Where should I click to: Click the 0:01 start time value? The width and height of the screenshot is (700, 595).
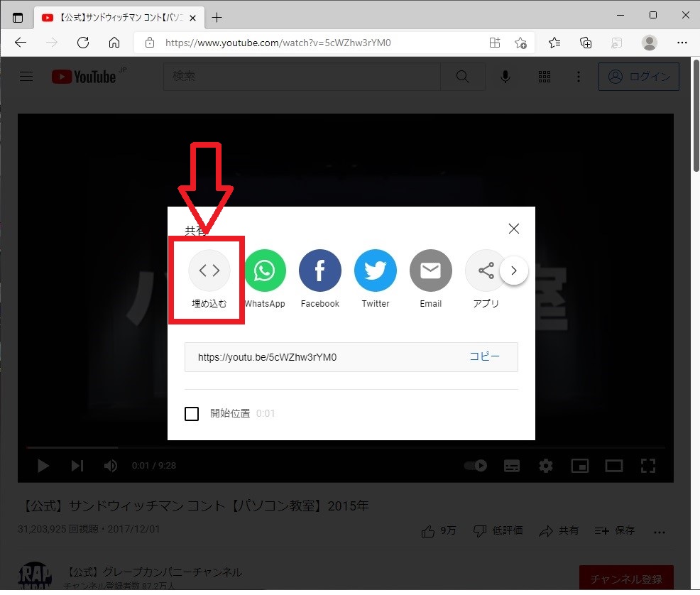point(266,414)
